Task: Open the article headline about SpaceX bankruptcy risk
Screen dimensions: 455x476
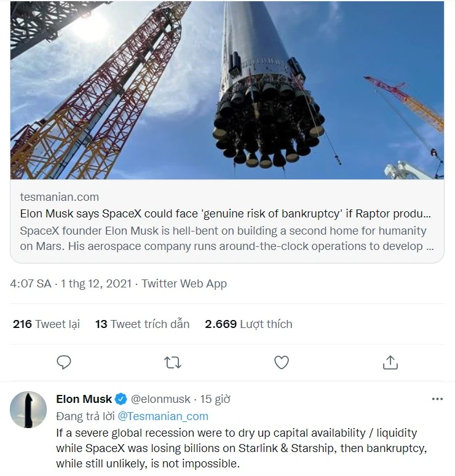Action: click(225, 214)
